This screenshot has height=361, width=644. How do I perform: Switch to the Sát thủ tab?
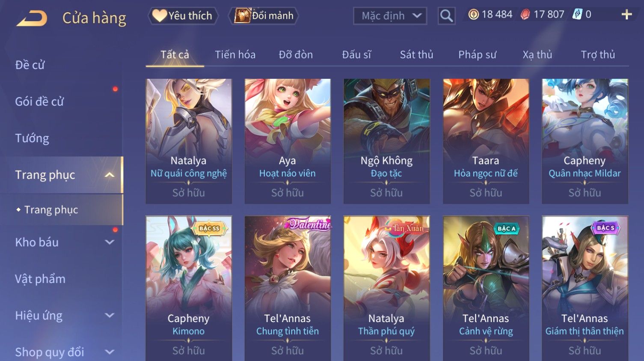(x=416, y=55)
